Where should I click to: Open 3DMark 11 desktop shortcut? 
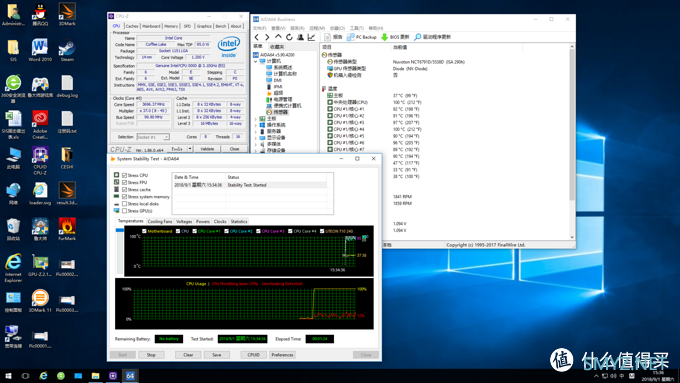40,301
